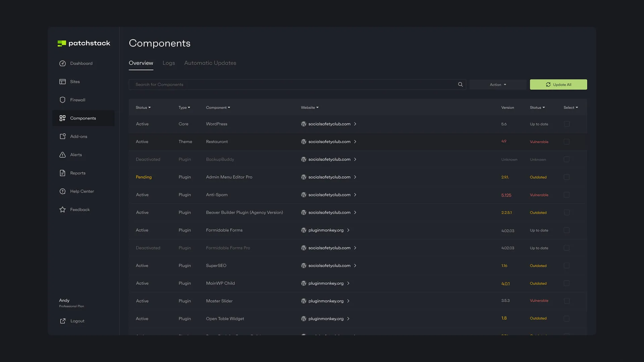Open the Help Center link
Viewport: 644px width, 362px height.
coord(82,191)
